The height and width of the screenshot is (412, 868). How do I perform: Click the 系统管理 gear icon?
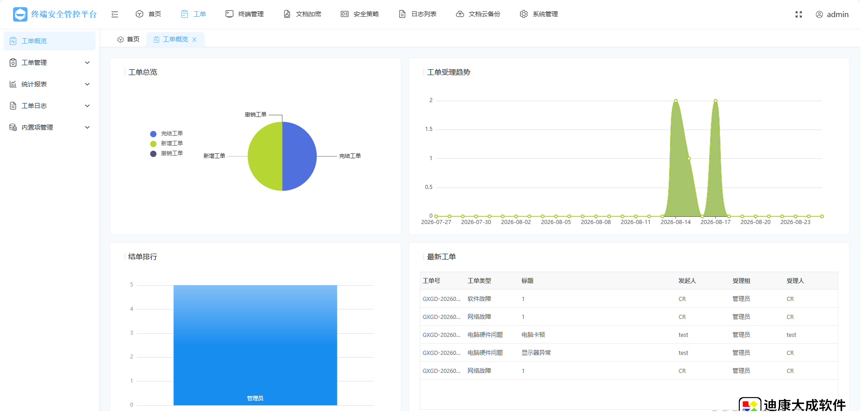(x=524, y=14)
